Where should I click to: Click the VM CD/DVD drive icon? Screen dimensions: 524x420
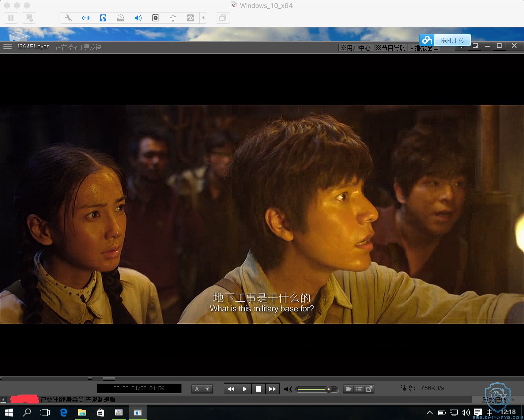tap(121, 18)
